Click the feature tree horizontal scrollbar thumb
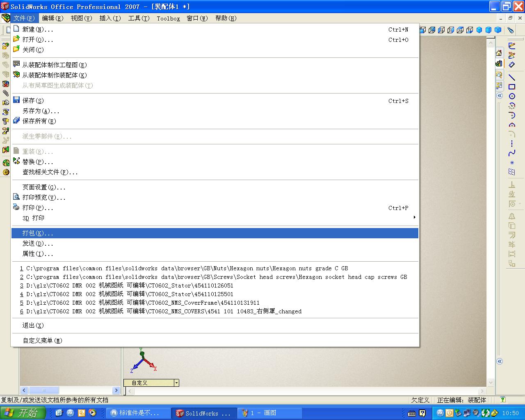This screenshot has height=420, width=525. (x=44, y=390)
